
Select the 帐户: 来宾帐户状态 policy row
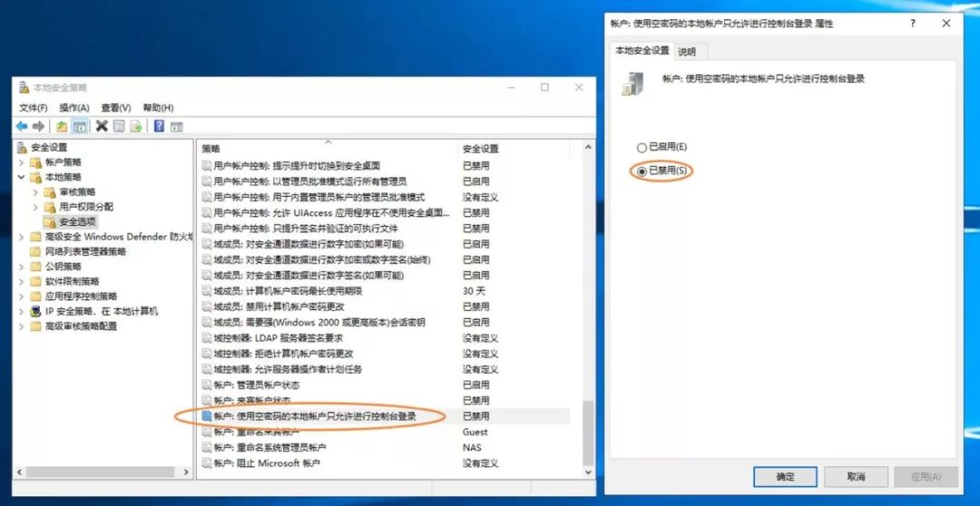pos(385,401)
